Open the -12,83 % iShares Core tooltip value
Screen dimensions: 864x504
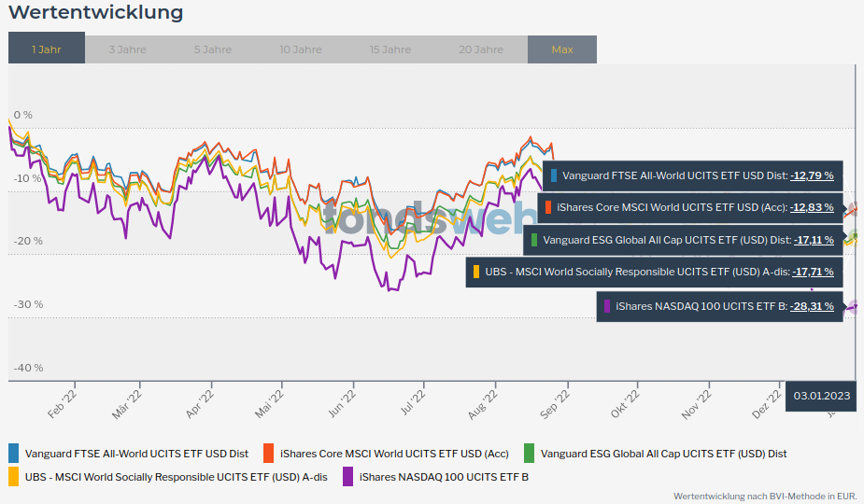812,207
